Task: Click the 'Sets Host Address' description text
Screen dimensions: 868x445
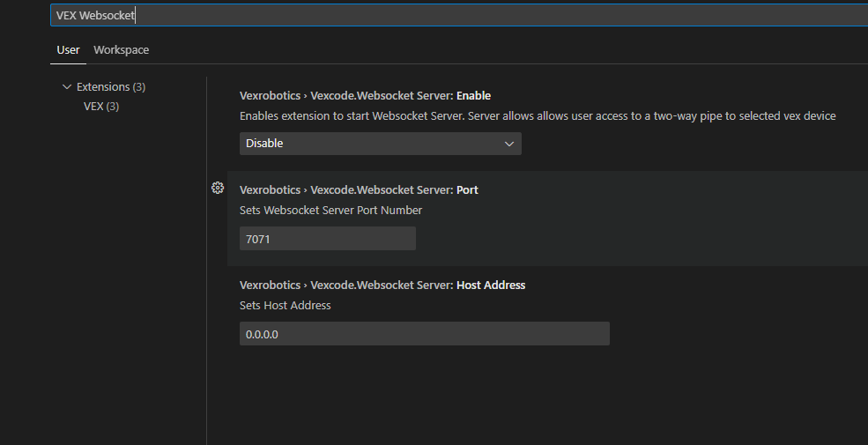Action: pos(286,306)
